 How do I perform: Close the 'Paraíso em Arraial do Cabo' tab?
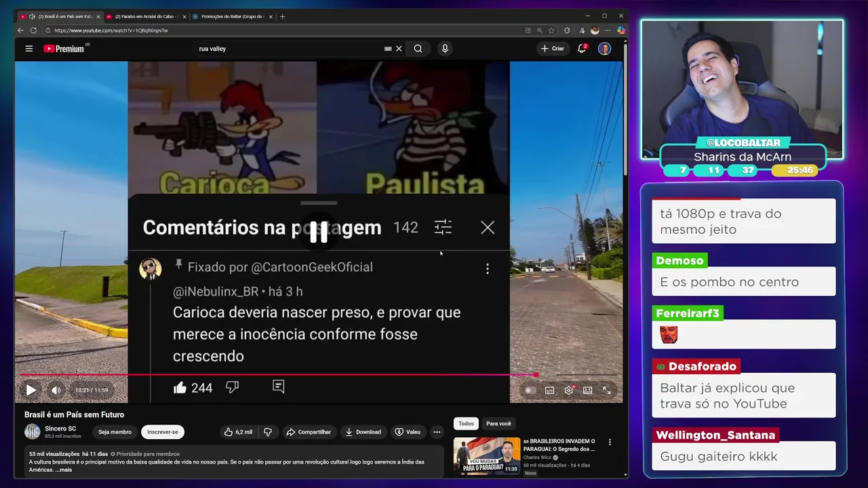[x=184, y=16]
